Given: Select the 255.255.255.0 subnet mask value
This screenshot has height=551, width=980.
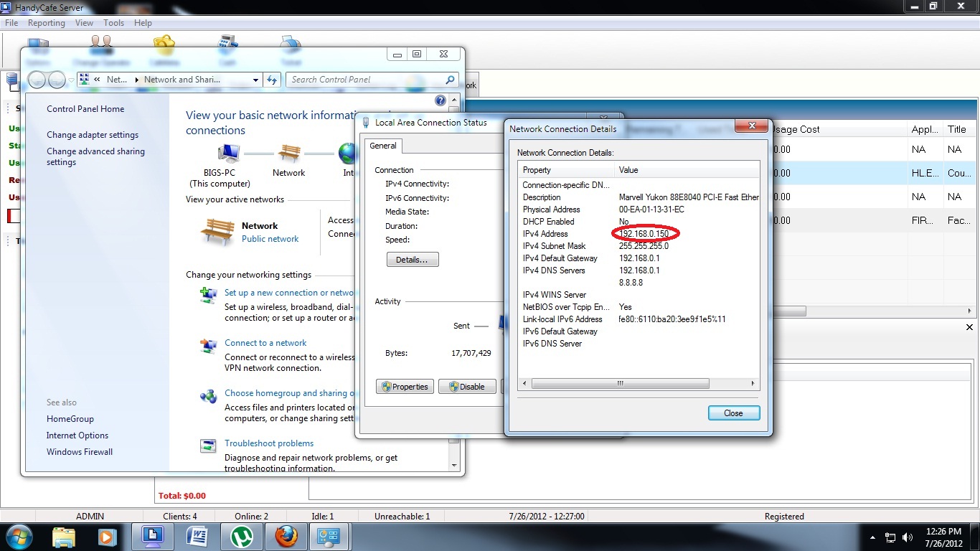Looking at the screenshot, I should tap(644, 246).
